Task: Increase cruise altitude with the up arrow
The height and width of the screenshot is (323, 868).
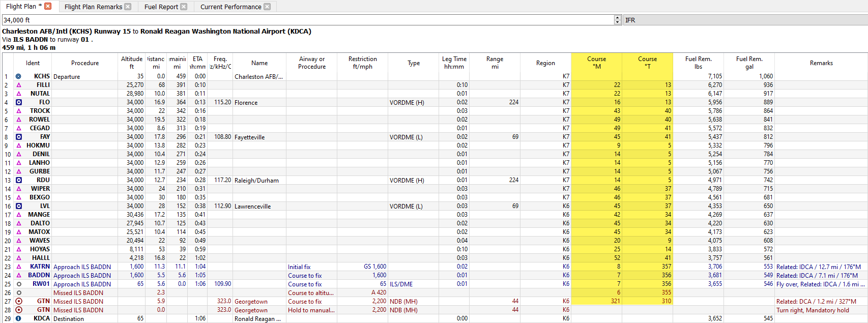Action: (x=618, y=18)
